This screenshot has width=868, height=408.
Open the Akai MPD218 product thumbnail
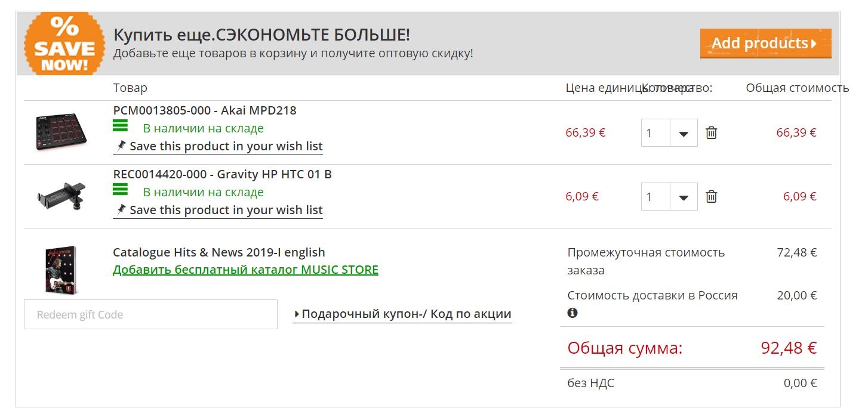click(61, 132)
